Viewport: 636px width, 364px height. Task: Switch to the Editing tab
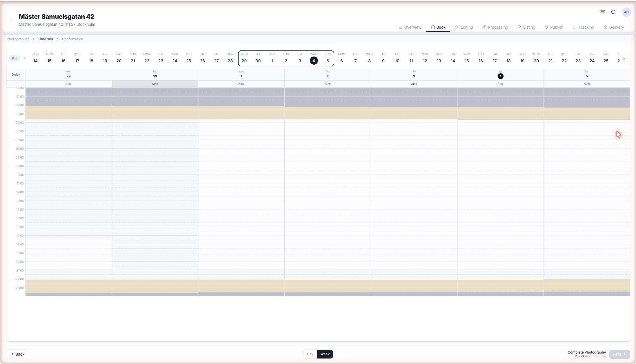[x=464, y=27]
